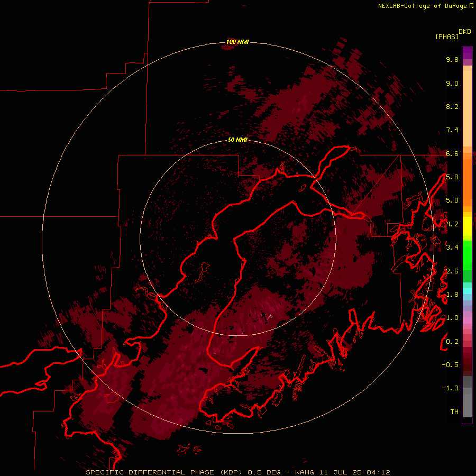Click the 0.2 value on the color scale
The image size is (476, 476).
tap(452, 342)
